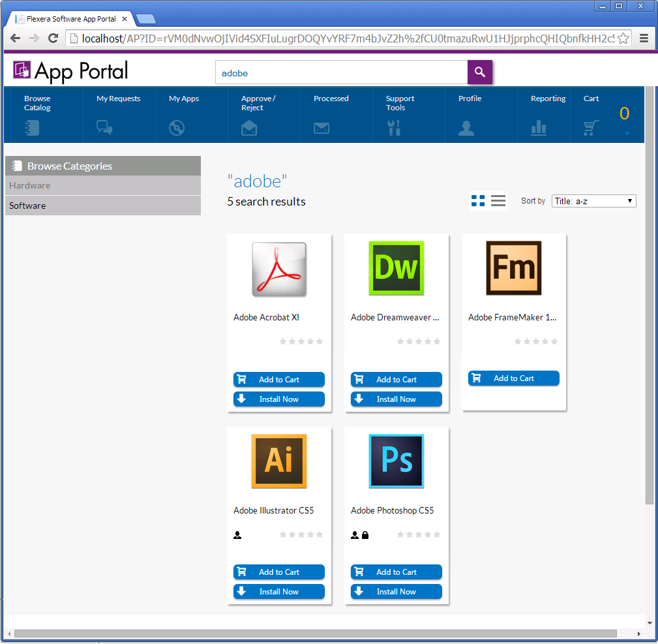The width and height of the screenshot is (658, 644).
Task: View Reporting via the bar chart icon
Action: [x=537, y=129]
